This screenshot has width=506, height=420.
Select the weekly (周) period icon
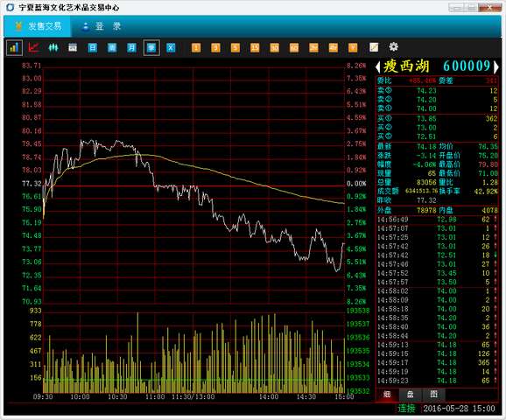click(x=112, y=48)
